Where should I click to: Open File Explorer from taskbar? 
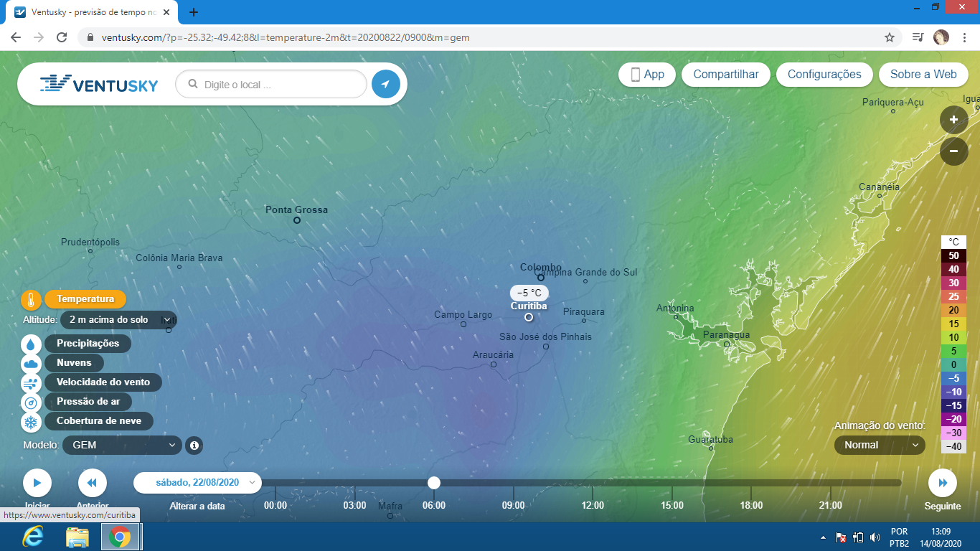[77, 537]
